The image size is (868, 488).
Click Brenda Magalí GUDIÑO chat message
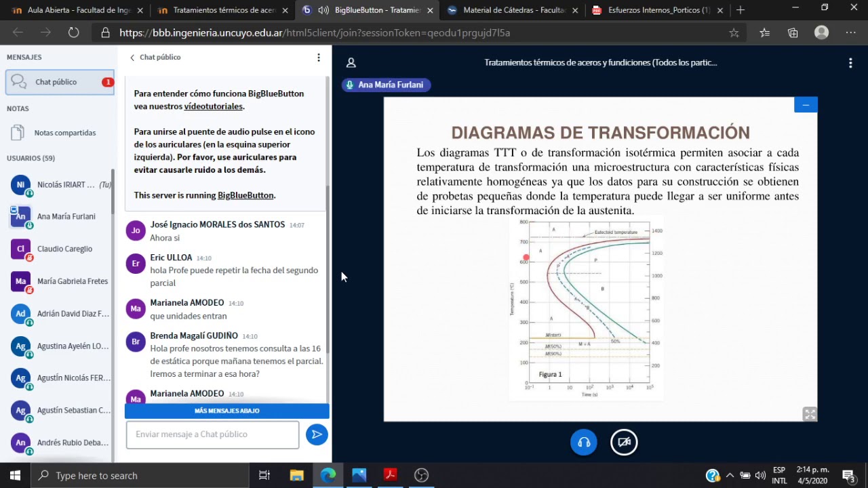(226, 354)
